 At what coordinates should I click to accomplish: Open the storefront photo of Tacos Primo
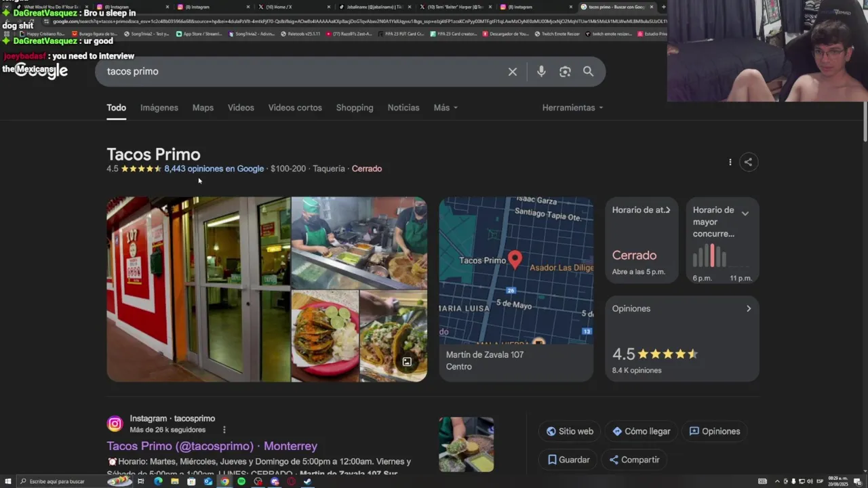(x=199, y=289)
